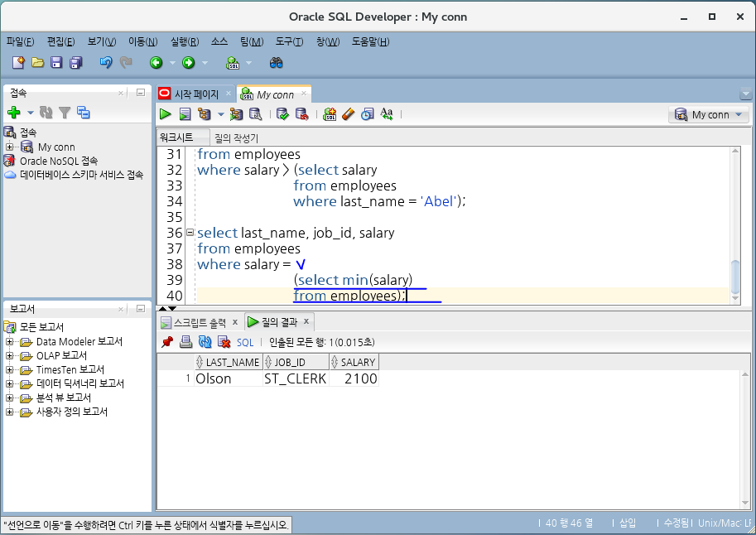
Task: Click the Undo arrow icon
Action: (106, 62)
